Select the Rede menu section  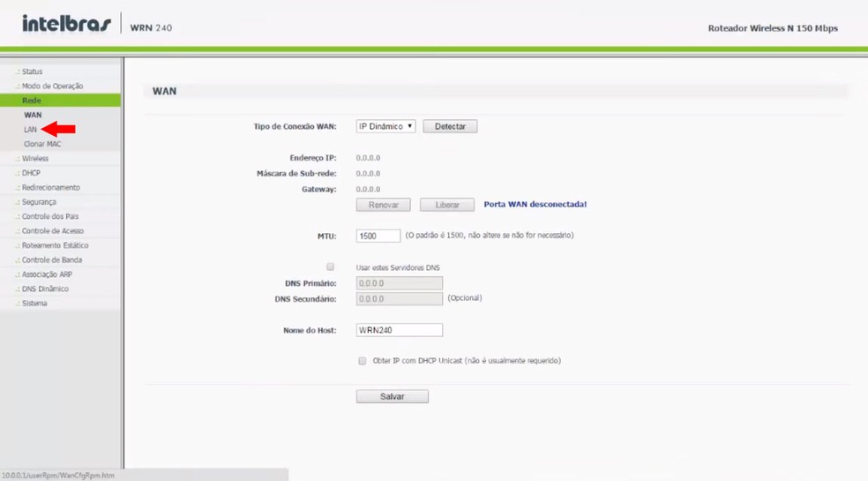[60, 101]
